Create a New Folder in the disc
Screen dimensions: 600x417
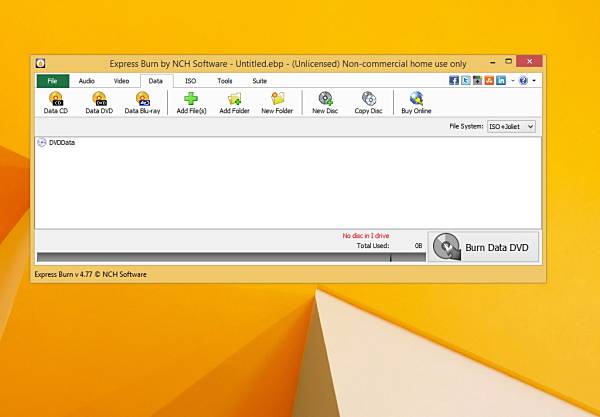click(277, 103)
